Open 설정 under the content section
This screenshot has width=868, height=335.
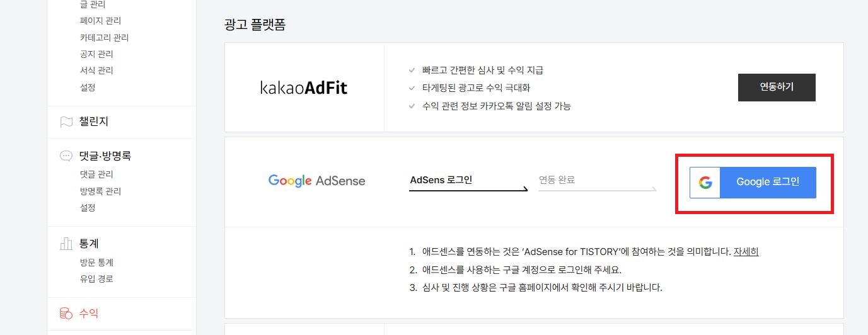click(88, 87)
